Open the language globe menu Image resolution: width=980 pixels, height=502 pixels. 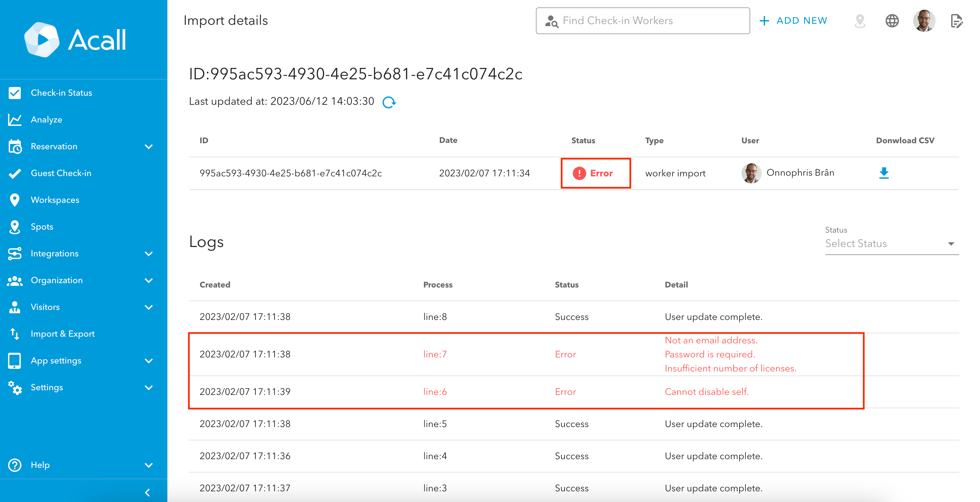892,20
